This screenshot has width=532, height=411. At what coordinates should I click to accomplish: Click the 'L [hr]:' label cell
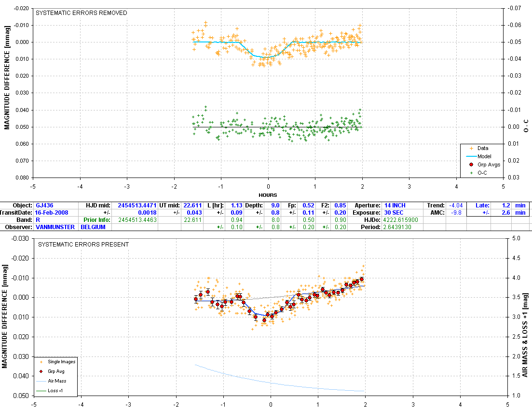click(216, 205)
